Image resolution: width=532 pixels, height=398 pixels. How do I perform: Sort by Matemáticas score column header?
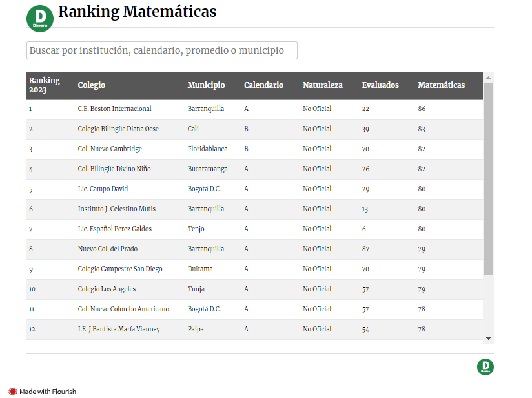click(441, 85)
